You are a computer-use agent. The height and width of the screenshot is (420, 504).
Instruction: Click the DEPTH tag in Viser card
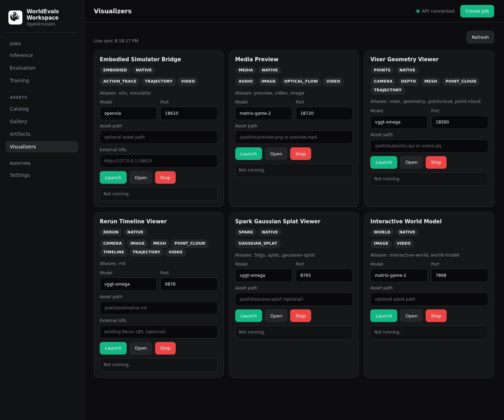point(408,82)
